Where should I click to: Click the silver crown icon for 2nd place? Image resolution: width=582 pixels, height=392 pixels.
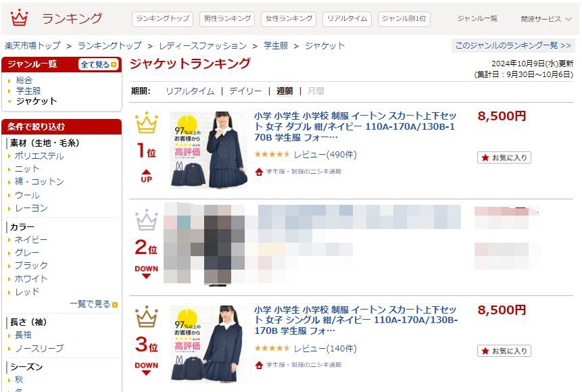(147, 220)
